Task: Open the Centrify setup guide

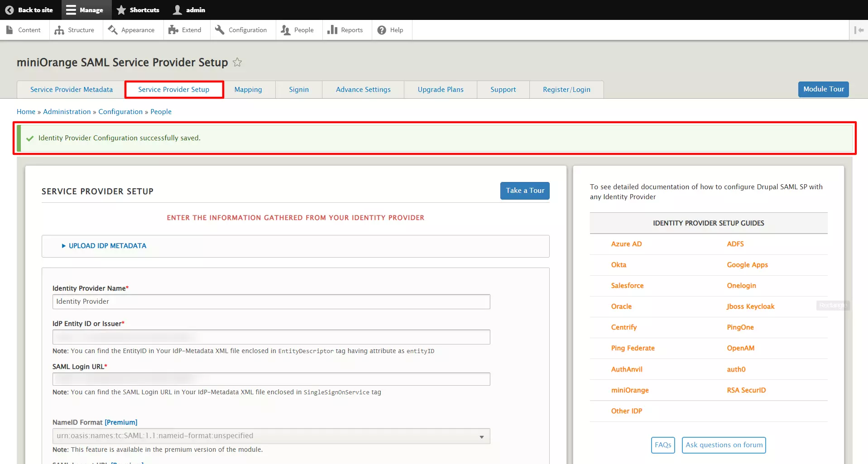Action: (623, 327)
